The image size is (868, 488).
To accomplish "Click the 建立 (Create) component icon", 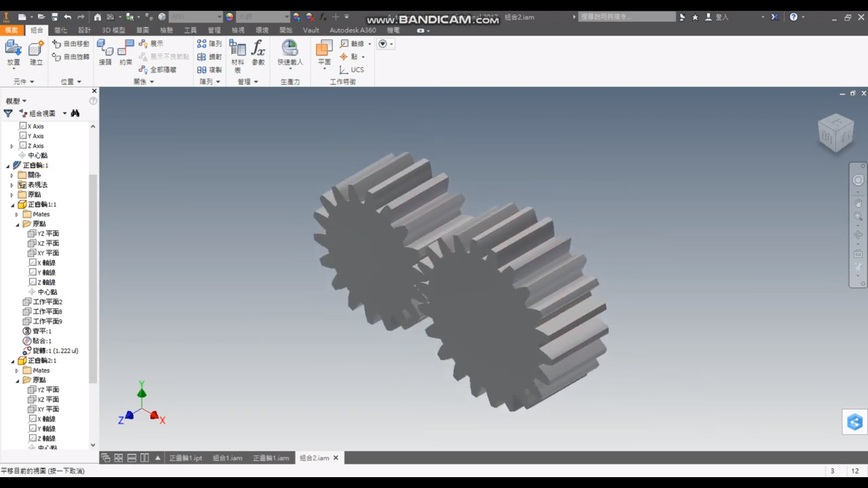I will pos(36,53).
